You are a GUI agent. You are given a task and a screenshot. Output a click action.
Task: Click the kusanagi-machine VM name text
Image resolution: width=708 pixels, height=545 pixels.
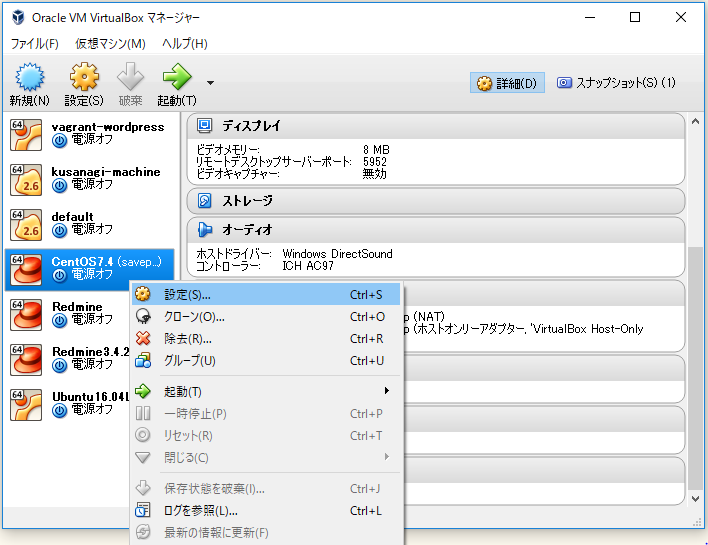point(106,172)
